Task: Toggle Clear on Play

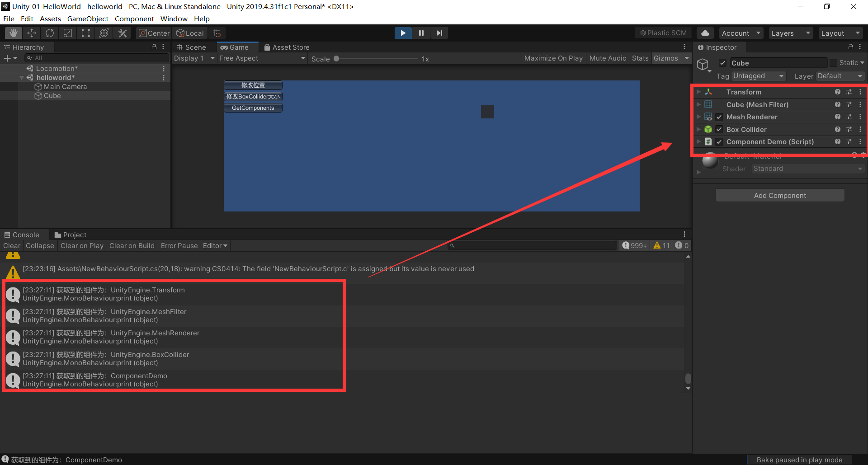Action: click(82, 245)
